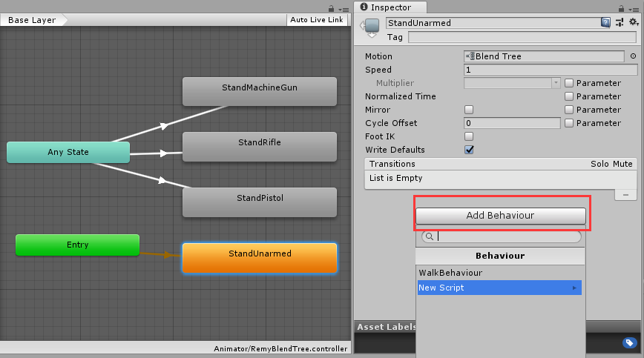Viewport: 644px width, 358px height.
Task: Select the StandUnarmed state node
Action: pos(260,258)
